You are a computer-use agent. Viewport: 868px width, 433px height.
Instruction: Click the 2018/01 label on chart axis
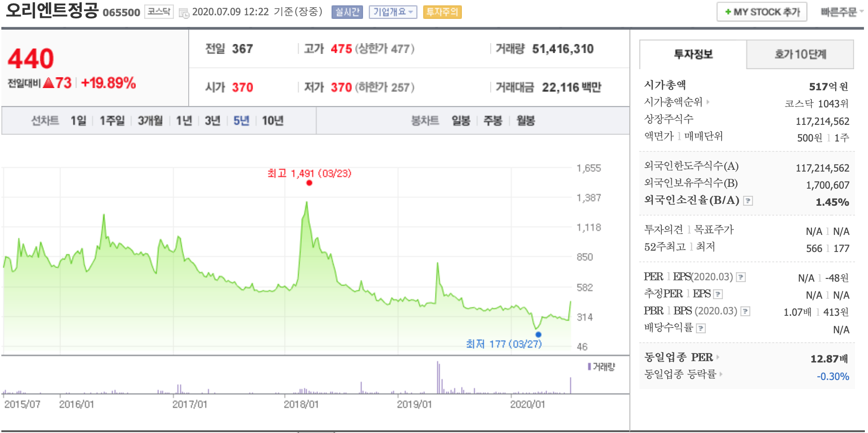coord(301,404)
